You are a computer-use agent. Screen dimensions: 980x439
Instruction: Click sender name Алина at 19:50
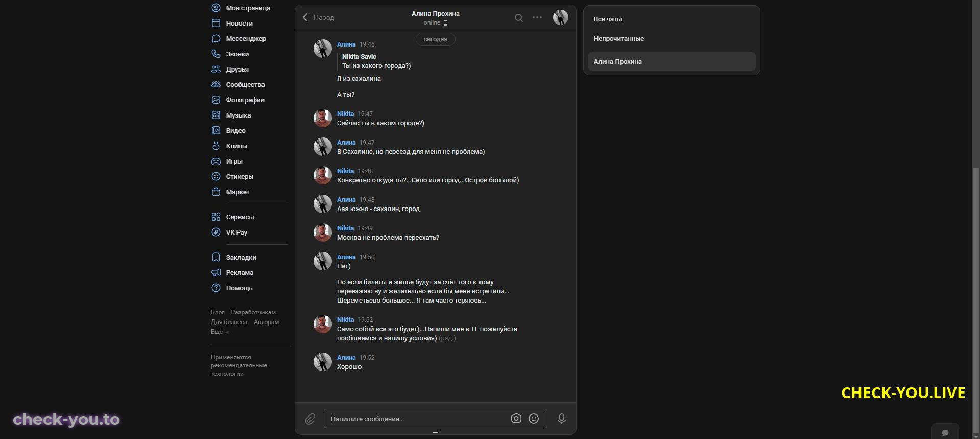pyautogui.click(x=346, y=257)
